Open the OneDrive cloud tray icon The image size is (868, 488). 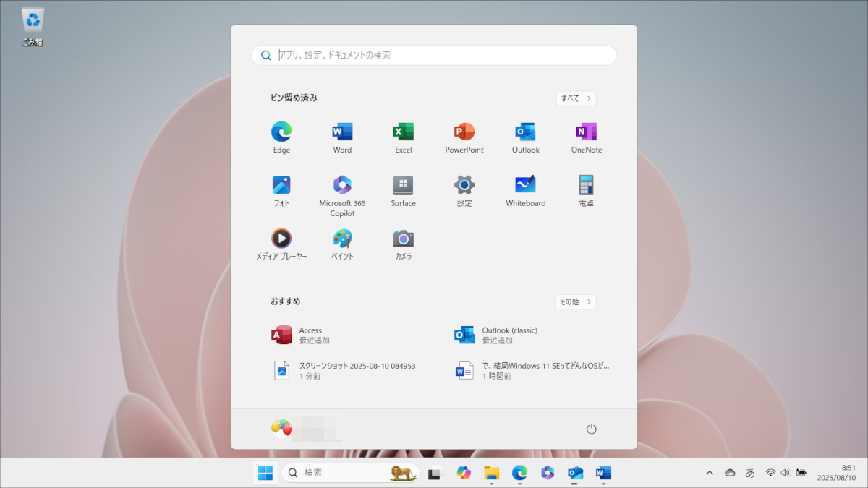(730, 473)
